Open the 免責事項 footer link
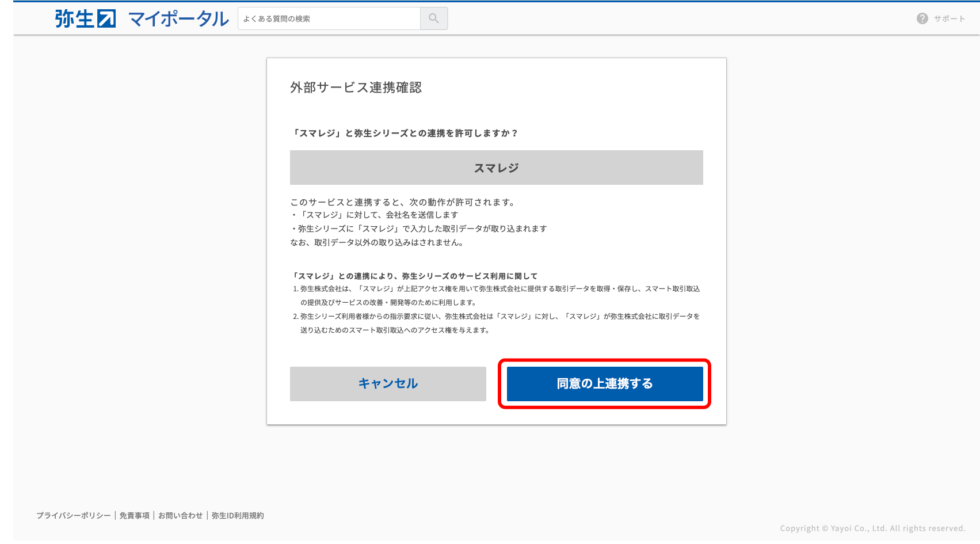Viewport: 980px width, 544px height. coord(134,515)
